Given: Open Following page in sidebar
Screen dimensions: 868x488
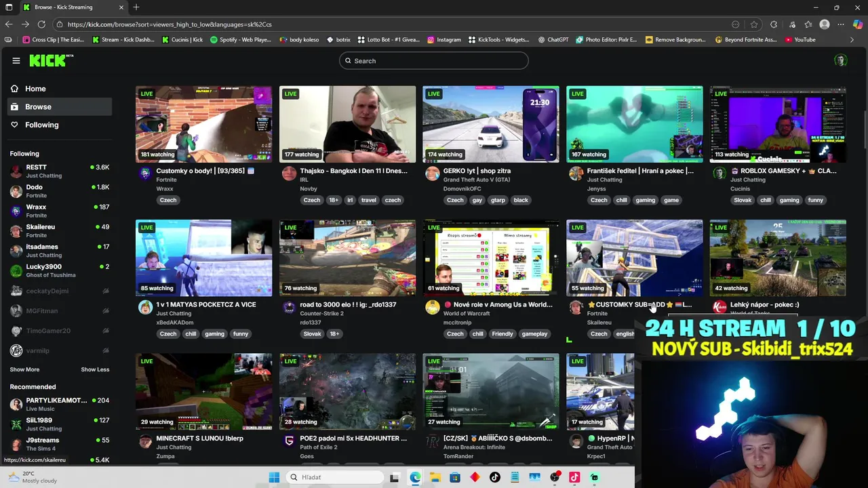Looking at the screenshot, I should [61, 125].
